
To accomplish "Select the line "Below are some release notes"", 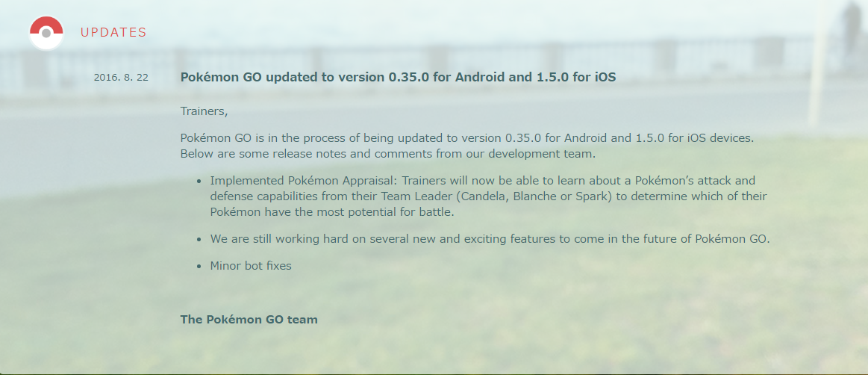I will 388,153.
